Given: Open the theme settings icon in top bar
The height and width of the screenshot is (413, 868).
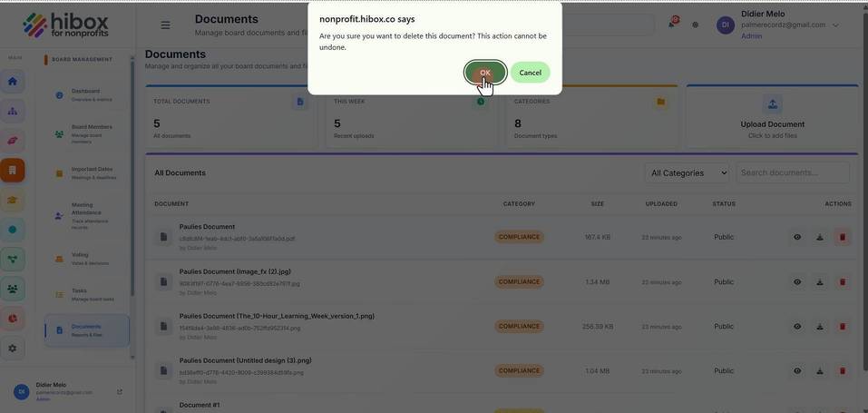Looking at the screenshot, I should (x=696, y=25).
